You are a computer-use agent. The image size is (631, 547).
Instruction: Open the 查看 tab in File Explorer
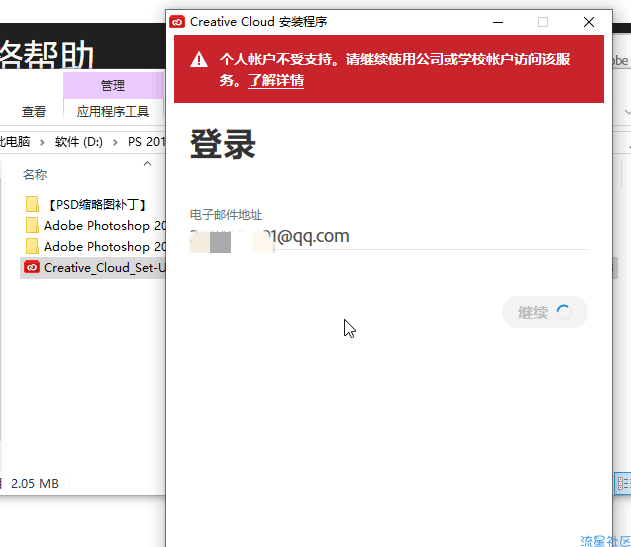pyautogui.click(x=34, y=111)
